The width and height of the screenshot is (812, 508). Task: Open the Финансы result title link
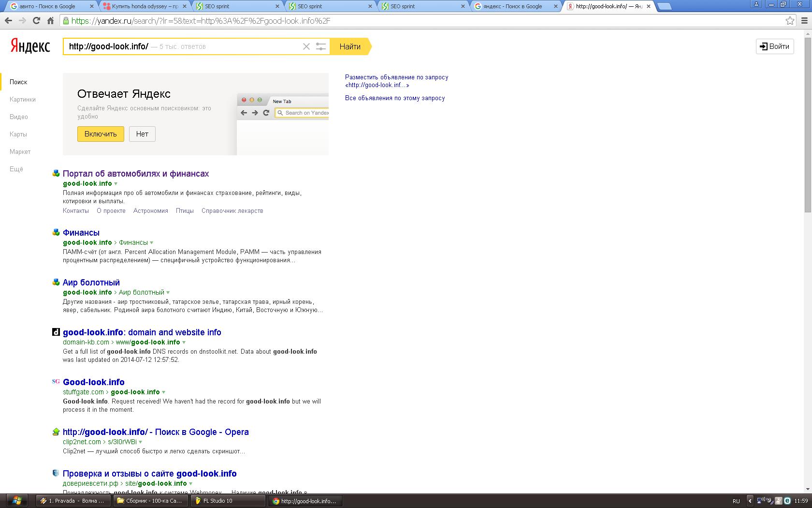click(x=81, y=233)
